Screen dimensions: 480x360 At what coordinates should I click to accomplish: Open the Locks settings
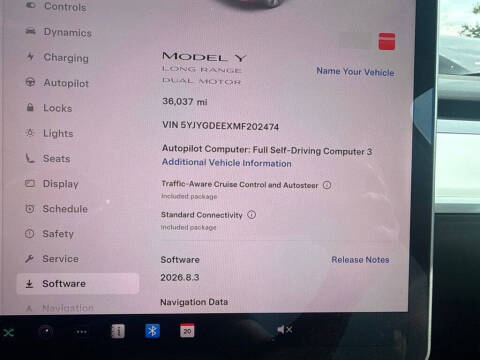coord(49,108)
